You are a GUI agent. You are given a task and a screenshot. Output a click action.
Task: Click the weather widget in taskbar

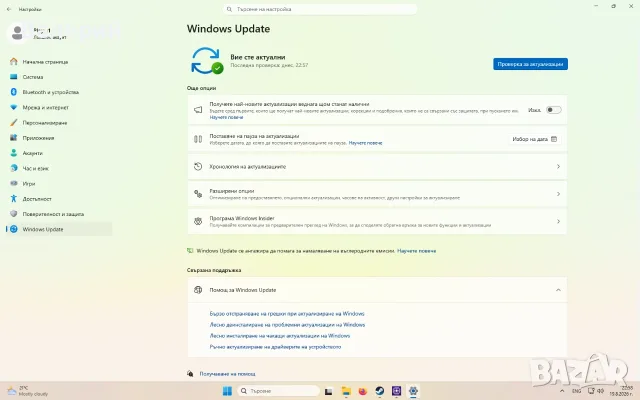point(28,391)
